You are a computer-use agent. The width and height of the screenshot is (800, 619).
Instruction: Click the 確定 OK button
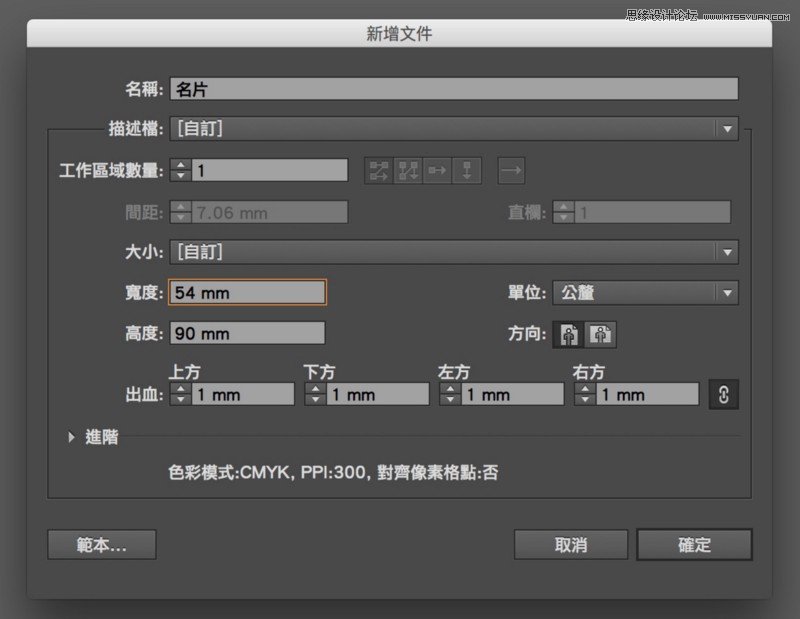(694, 545)
